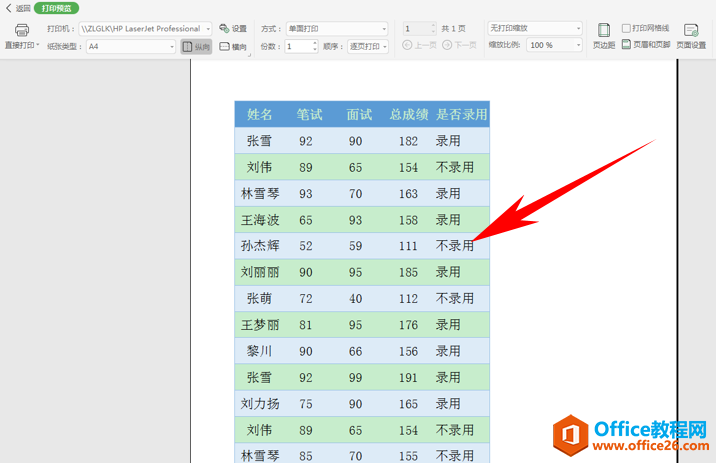Click the total score 191 cell
The width and height of the screenshot is (716, 463).
(408, 378)
